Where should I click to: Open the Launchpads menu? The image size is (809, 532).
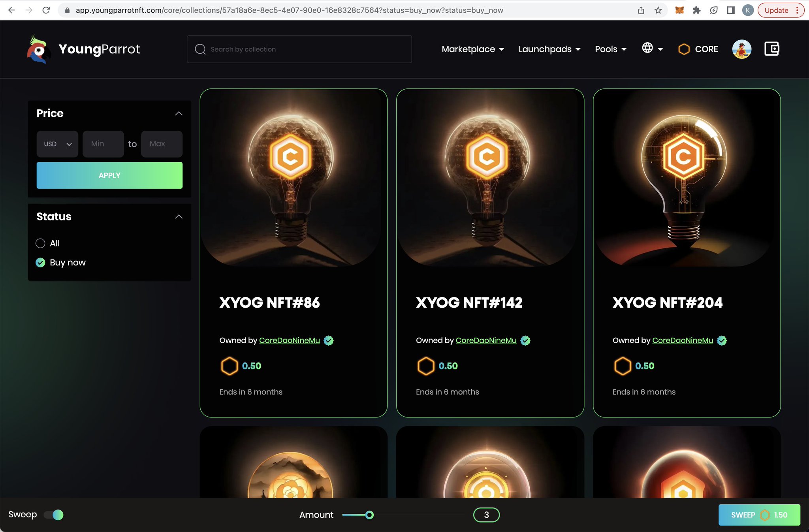(x=549, y=49)
